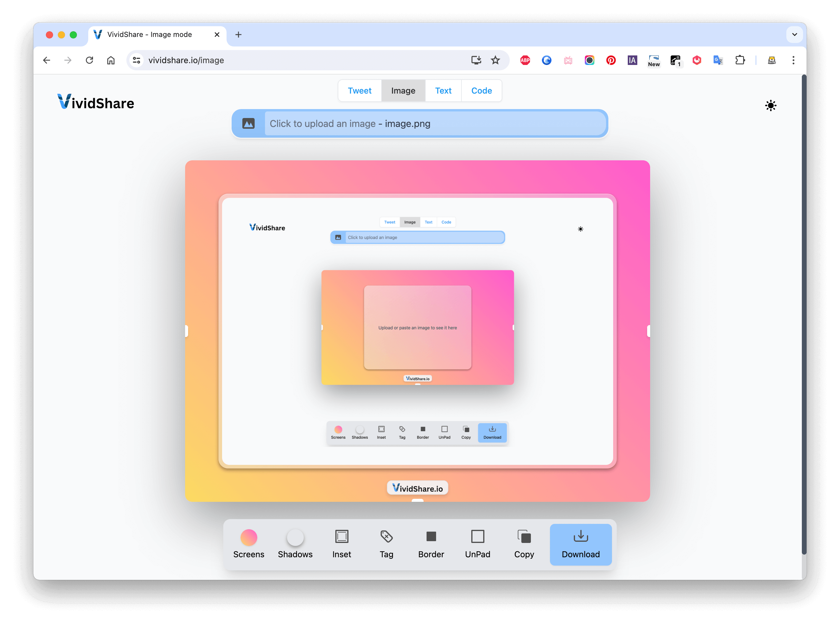Switch to the Code mode tab
The height and width of the screenshot is (624, 840).
coord(481,91)
